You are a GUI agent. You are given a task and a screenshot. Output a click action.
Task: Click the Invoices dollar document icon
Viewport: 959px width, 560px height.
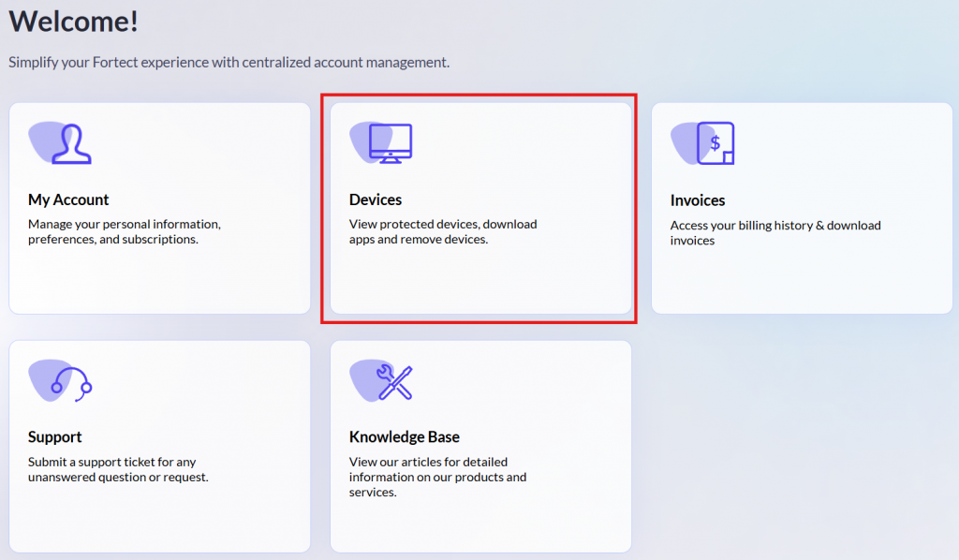pos(702,143)
